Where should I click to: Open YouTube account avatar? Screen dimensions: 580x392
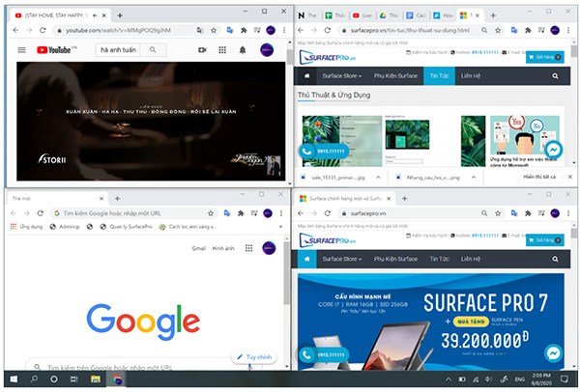tap(267, 50)
